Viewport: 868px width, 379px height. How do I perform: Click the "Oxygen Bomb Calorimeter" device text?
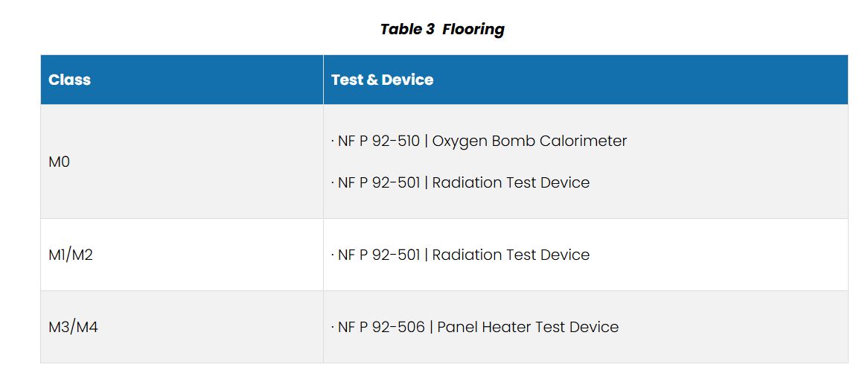[x=529, y=141]
